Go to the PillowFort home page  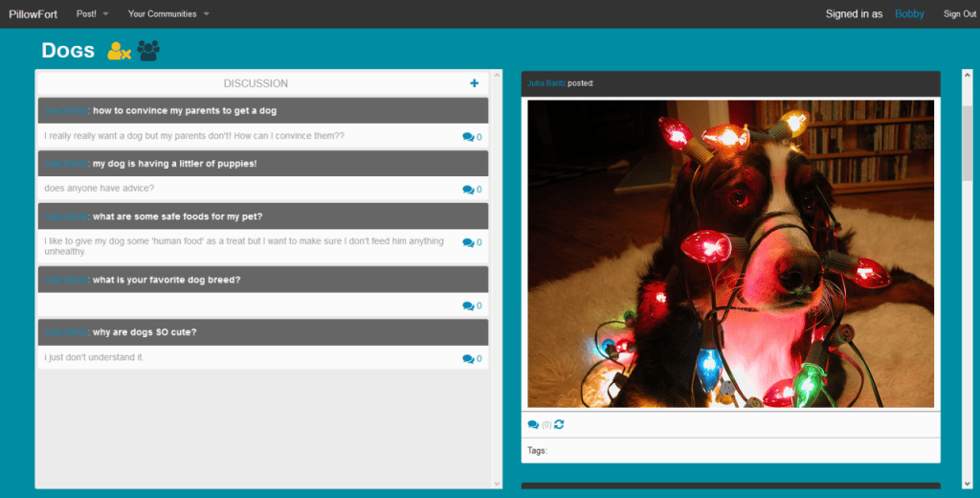click(x=33, y=14)
